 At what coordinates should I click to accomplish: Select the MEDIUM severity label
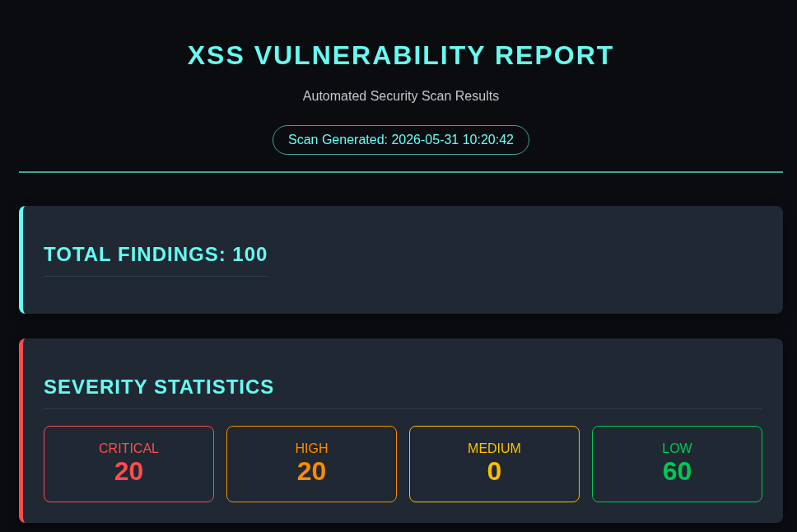click(494, 448)
